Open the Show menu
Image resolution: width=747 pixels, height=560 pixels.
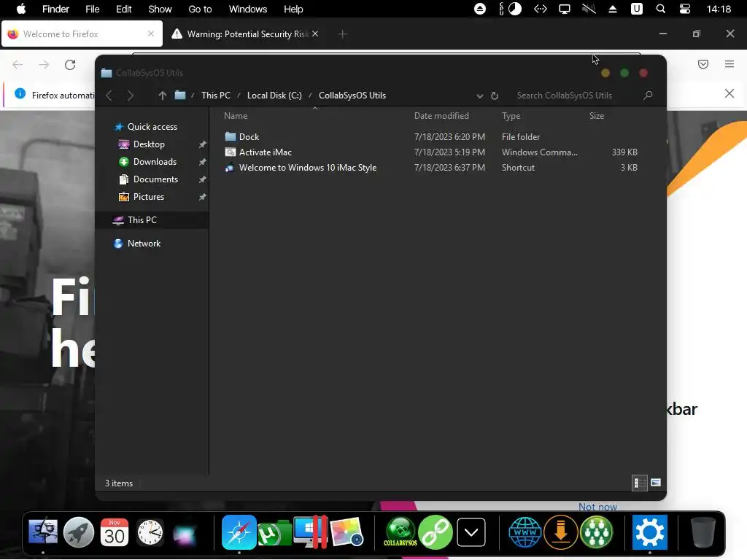[x=160, y=9]
